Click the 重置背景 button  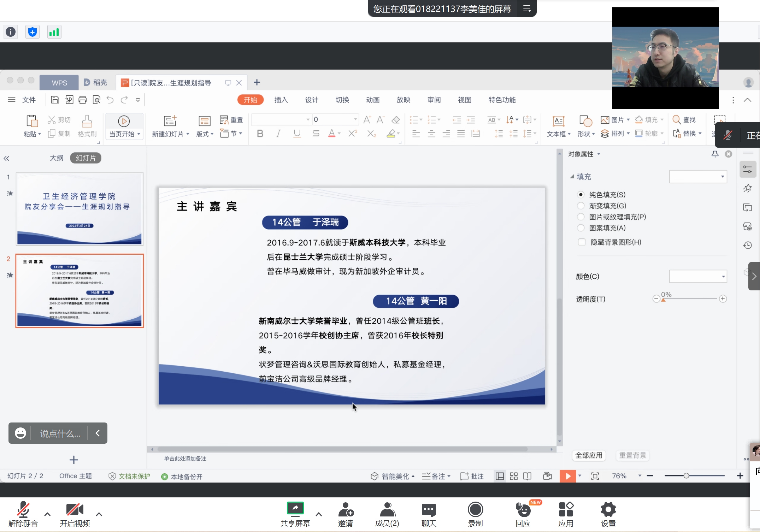[x=632, y=455]
